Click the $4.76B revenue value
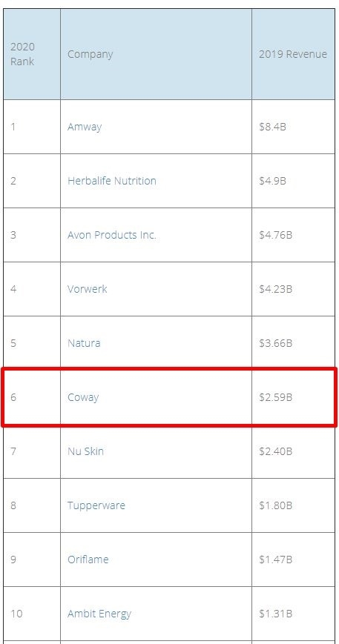The image size is (339, 644). (276, 235)
